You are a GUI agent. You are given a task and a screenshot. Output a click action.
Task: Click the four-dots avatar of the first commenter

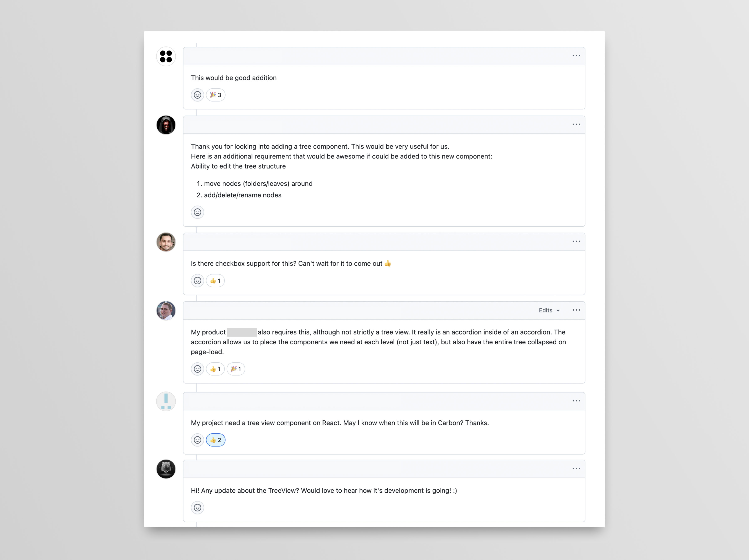click(166, 56)
